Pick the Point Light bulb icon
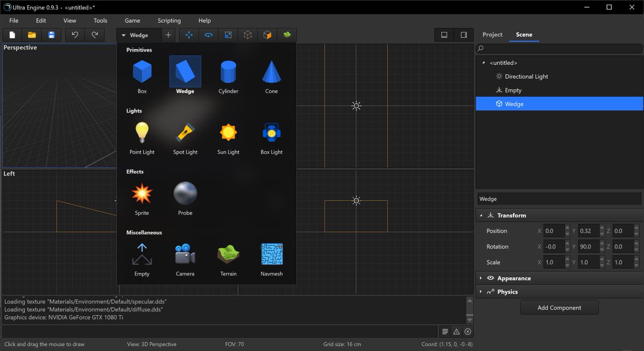 pyautogui.click(x=142, y=132)
